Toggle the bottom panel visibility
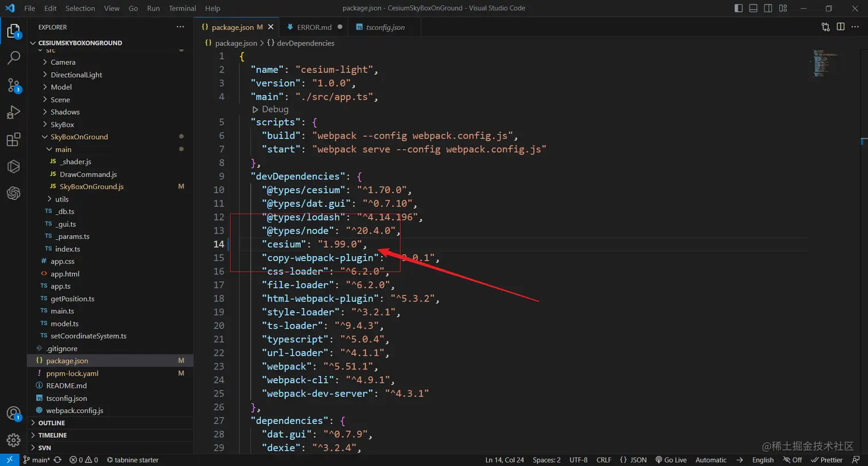868x466 pixels. point(753,8)
